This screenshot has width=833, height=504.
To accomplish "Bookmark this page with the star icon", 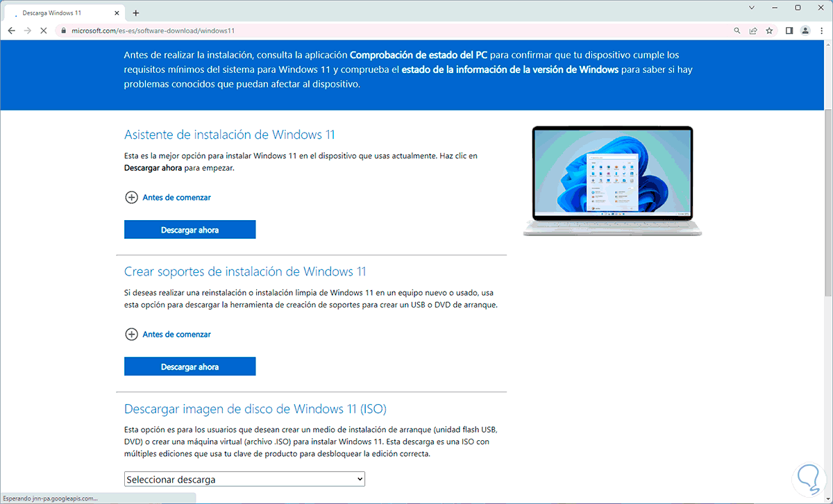I will 769,31.
